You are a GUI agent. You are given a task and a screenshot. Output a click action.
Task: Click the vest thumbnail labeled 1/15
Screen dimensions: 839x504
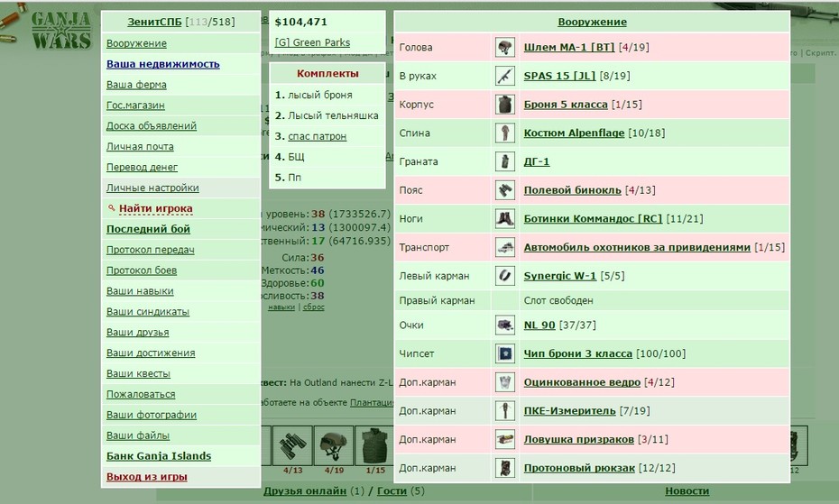pyautogui.click(x=374, y=446)
